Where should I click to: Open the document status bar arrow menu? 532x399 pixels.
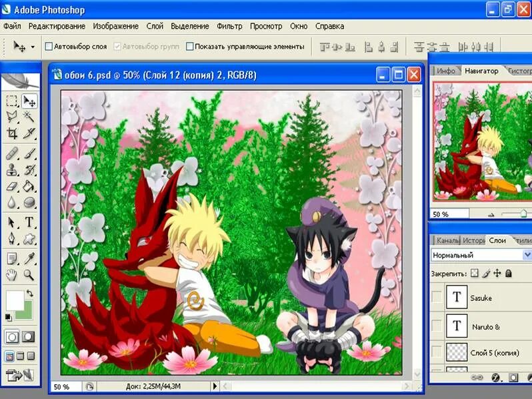pyautogui.click(x=215, y=386)
